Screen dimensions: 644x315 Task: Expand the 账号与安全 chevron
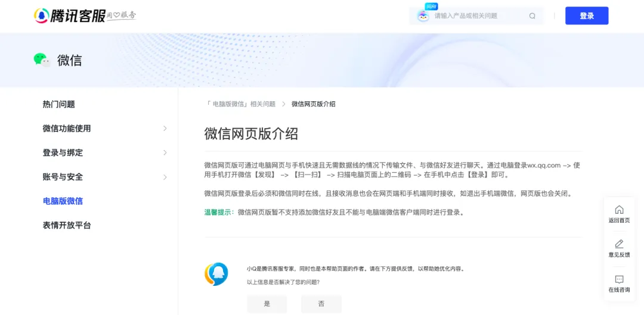coord(165,177)
